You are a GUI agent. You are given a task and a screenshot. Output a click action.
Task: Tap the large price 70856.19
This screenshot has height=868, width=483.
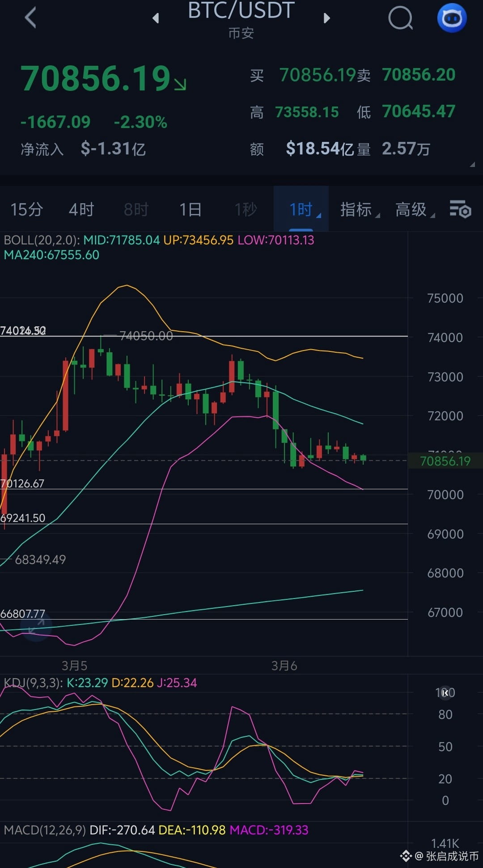[x=96, y=78]
